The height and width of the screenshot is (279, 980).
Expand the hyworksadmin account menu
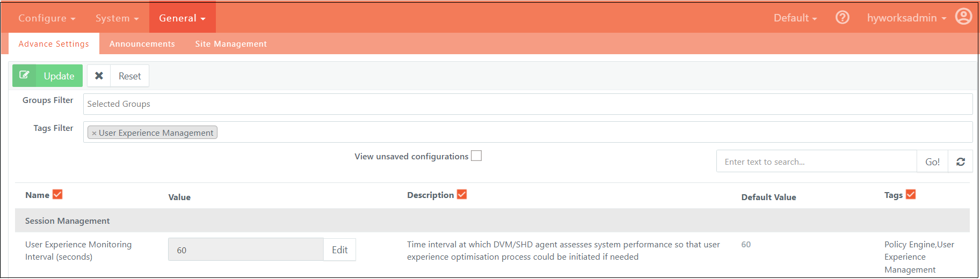906,18
